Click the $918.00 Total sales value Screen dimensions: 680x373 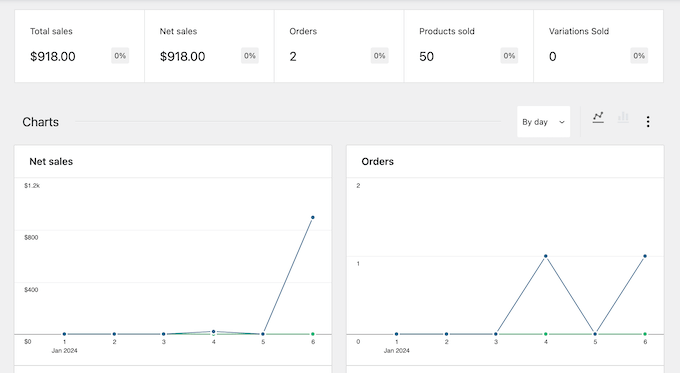click(x=52, y=56)
